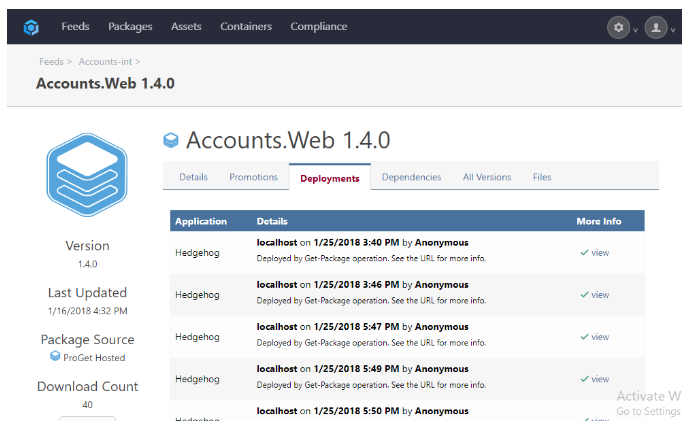Click the ProGet Hosted source icon
The width and height of the screenshot is (695, 446).
point(55,357)
